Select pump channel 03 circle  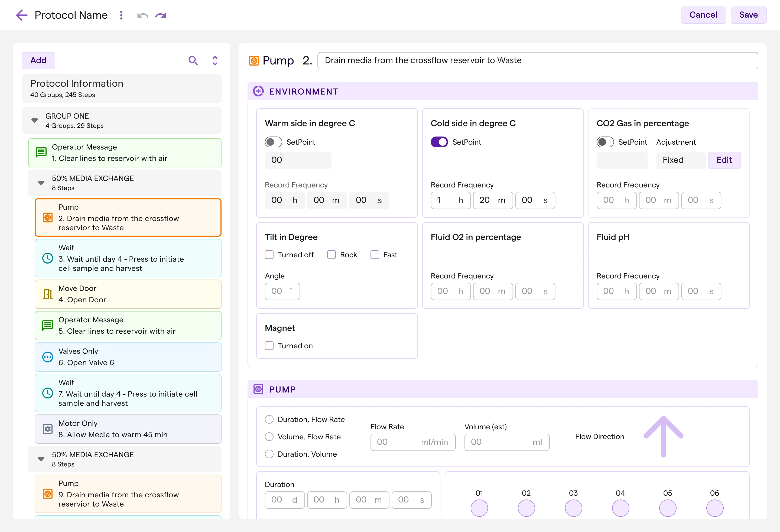573,508
